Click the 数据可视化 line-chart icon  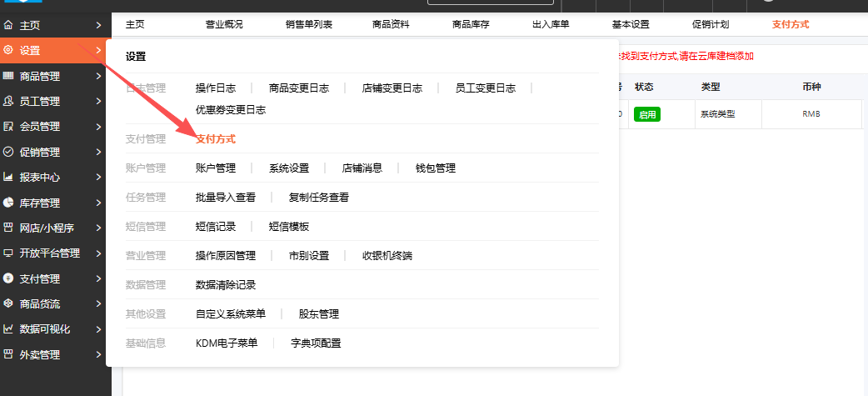click(x=8, y=329)
